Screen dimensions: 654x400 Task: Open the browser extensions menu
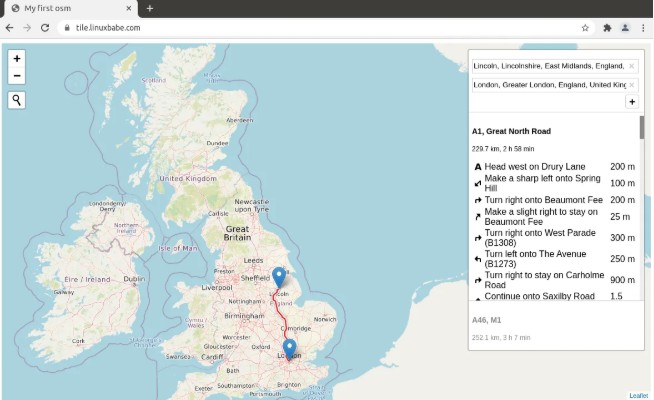point(607,28)
